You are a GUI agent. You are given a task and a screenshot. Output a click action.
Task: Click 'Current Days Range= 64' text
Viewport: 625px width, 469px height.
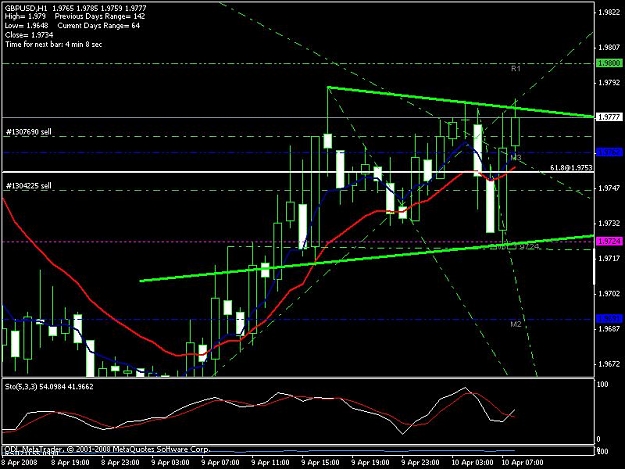(98, 26)
